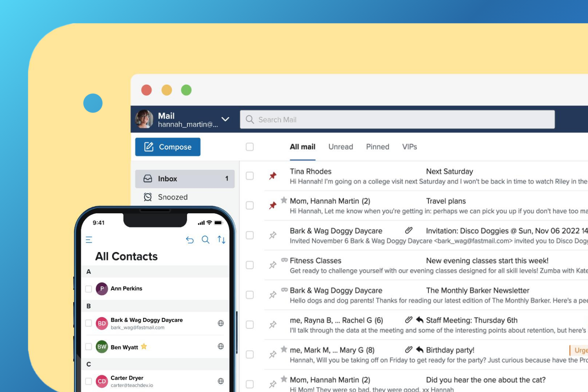Check the Travel plans email checkbox

pyautogui.click(x=250, y=205)
